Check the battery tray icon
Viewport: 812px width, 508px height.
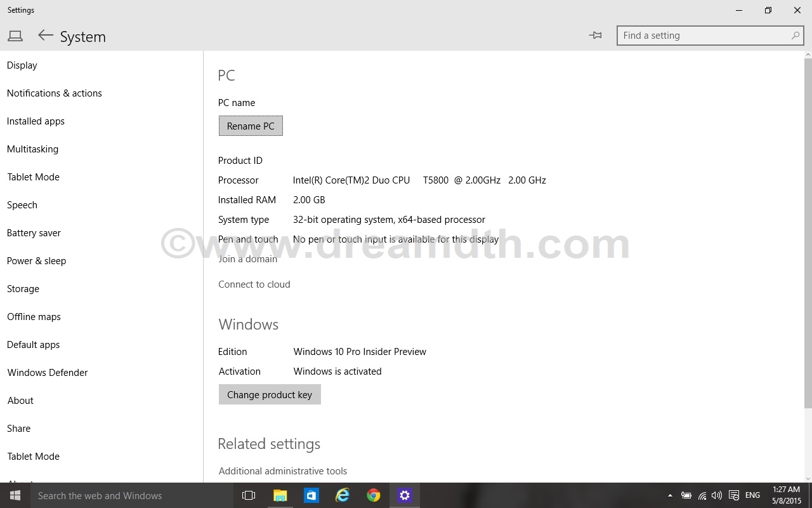pos(686,495)
